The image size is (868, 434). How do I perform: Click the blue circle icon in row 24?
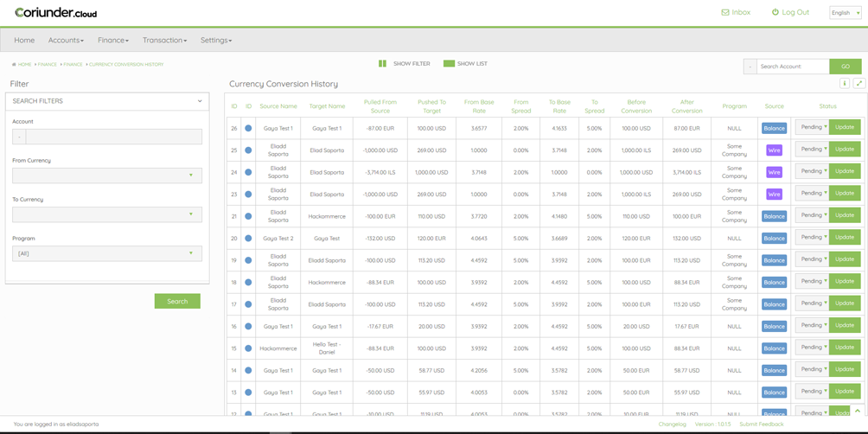(x=248, y=172)
